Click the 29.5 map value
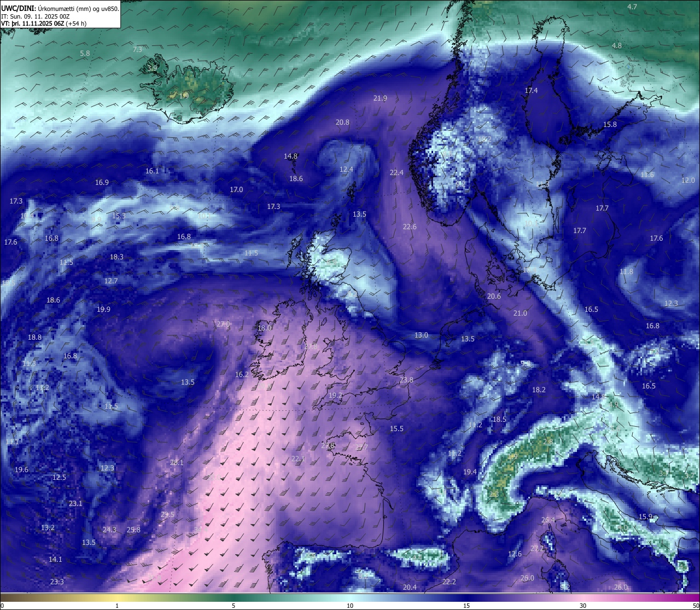 167,515
